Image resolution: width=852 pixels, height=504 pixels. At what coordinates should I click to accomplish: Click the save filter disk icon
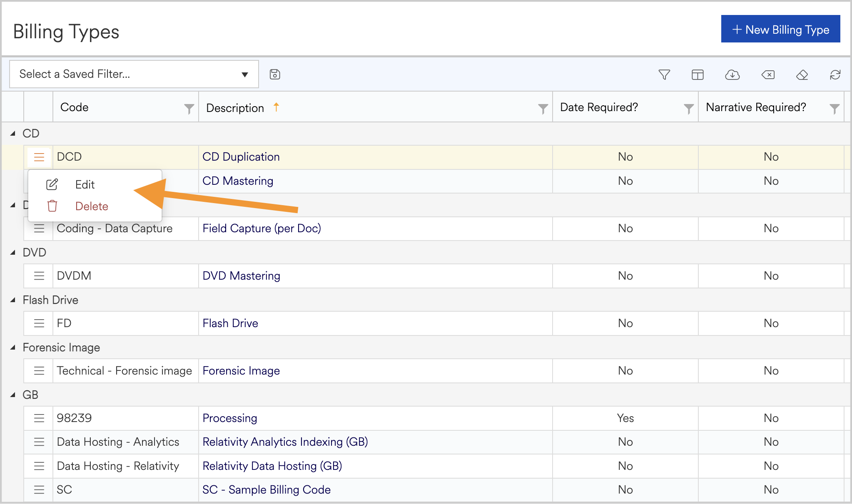click(275, 74)
